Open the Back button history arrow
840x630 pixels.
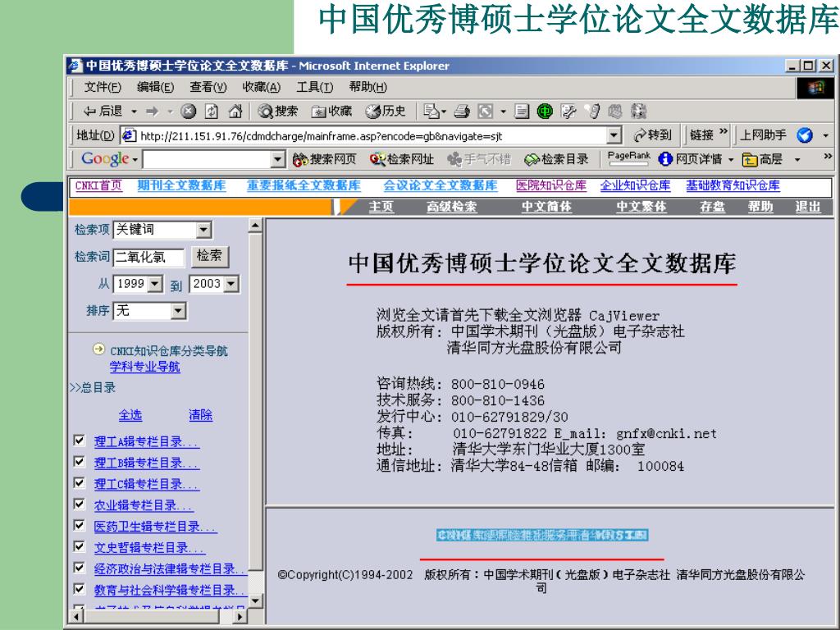click(134, 112)
